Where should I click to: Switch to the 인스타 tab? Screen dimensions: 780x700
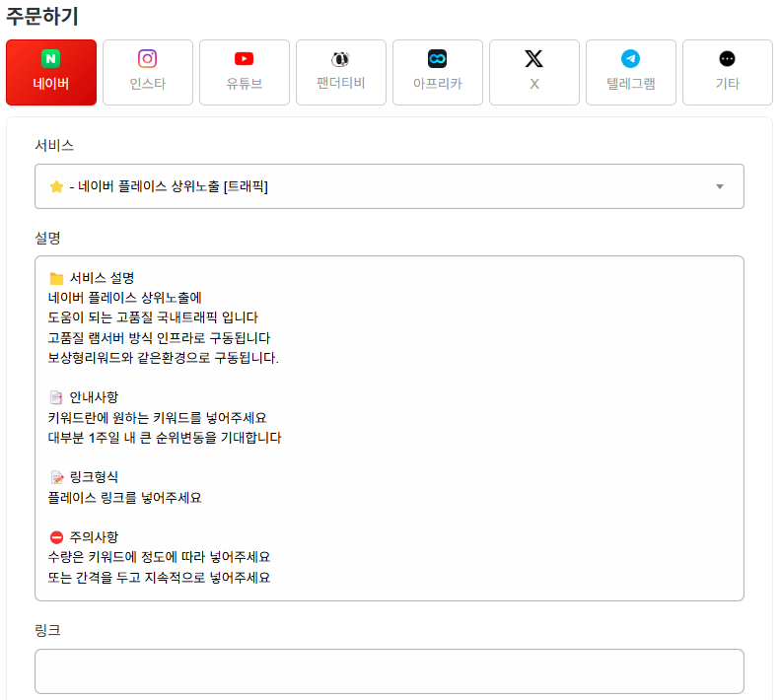coord(148,73)
